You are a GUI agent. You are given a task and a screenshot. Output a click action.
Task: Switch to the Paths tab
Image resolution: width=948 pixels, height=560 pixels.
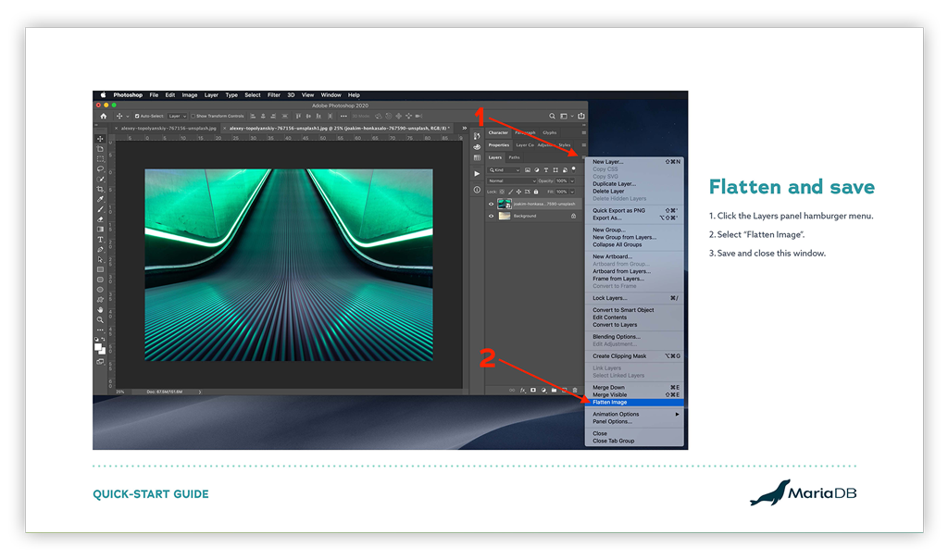(514, 157)
